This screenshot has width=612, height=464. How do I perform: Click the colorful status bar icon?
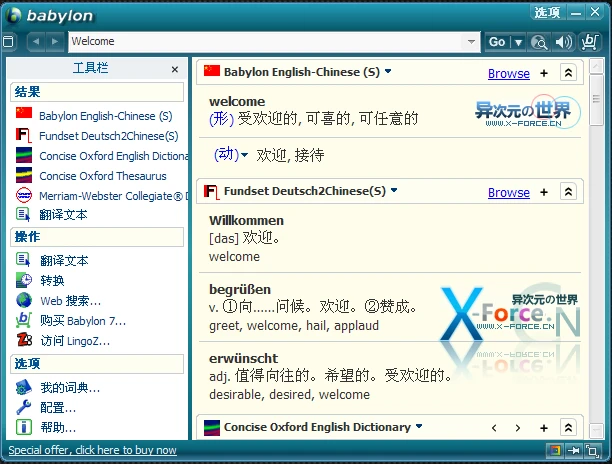tap(555, 451)
